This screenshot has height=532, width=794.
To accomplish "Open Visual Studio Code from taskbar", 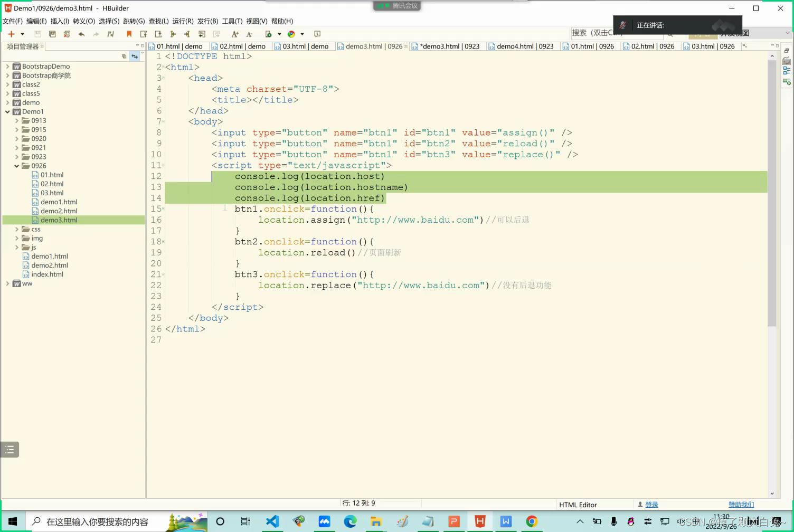I will (x=272, y=521).
